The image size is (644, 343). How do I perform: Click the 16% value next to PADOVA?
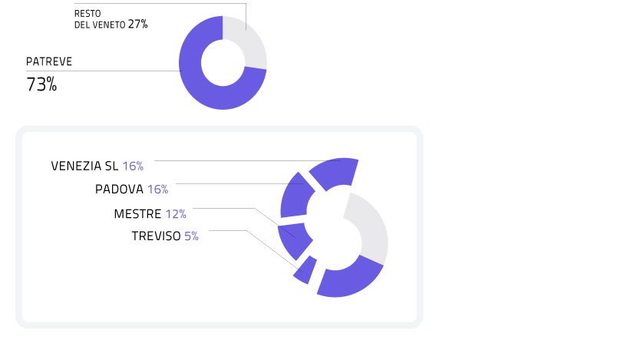point(157,190)
